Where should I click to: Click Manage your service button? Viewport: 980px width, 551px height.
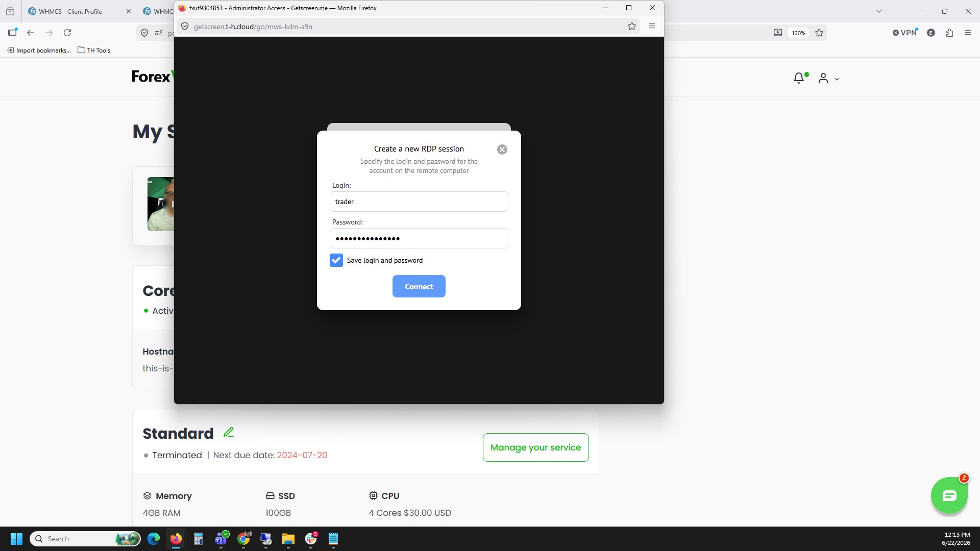tap(535, 447)
